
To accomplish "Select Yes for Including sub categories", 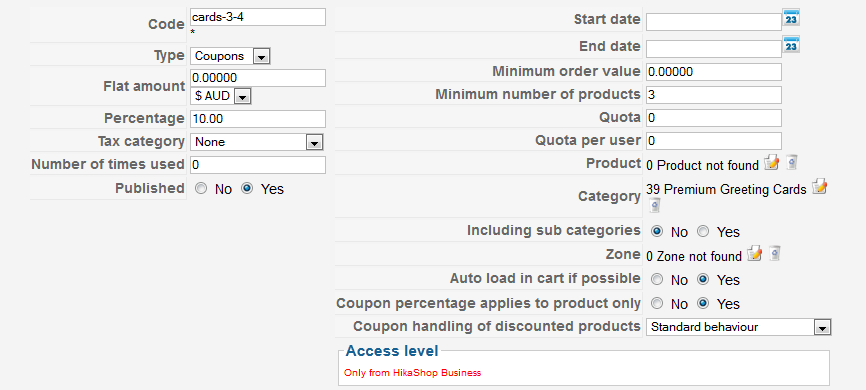I will 703,231.
